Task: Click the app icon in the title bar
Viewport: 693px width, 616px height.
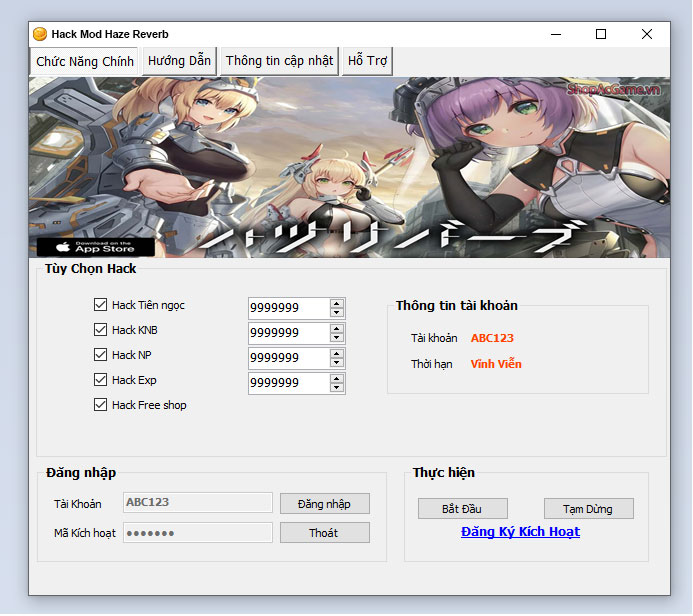Action: click(40, 34)
